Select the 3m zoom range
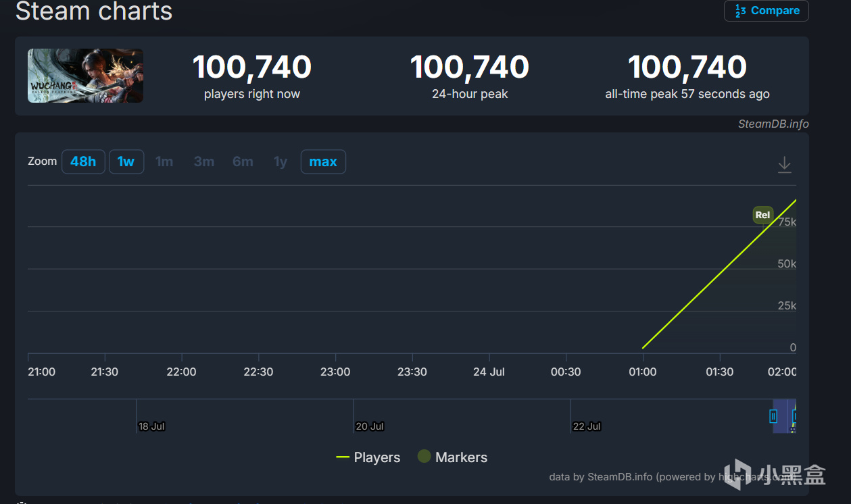Screen dimensions: 851x504 pyautogui.click(x=203, y=161)
